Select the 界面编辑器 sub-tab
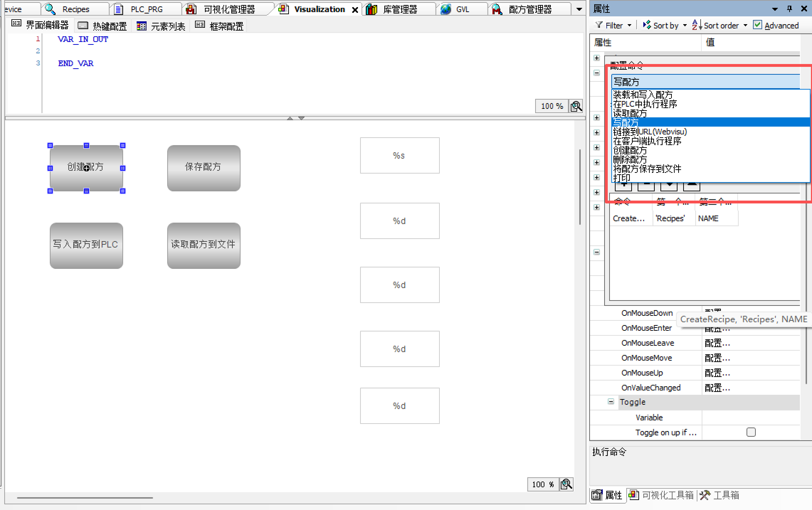The image size is (812, 510). tap(40, 25)
